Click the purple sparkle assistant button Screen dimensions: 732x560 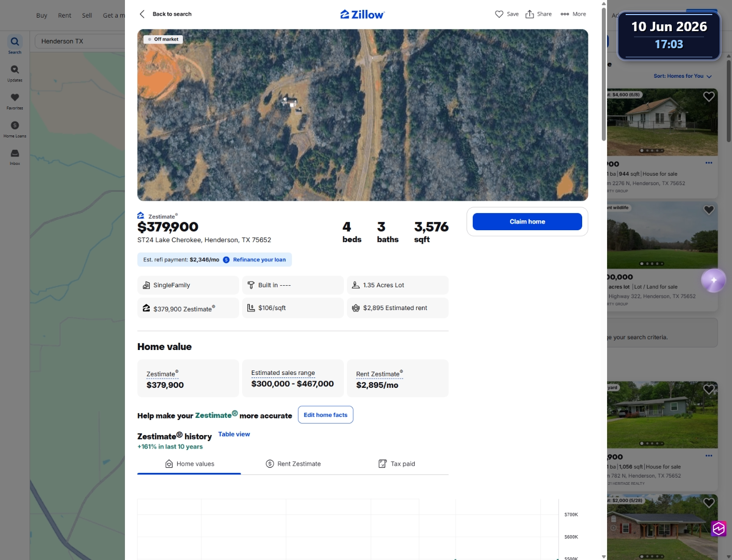(x=713, y=281)
